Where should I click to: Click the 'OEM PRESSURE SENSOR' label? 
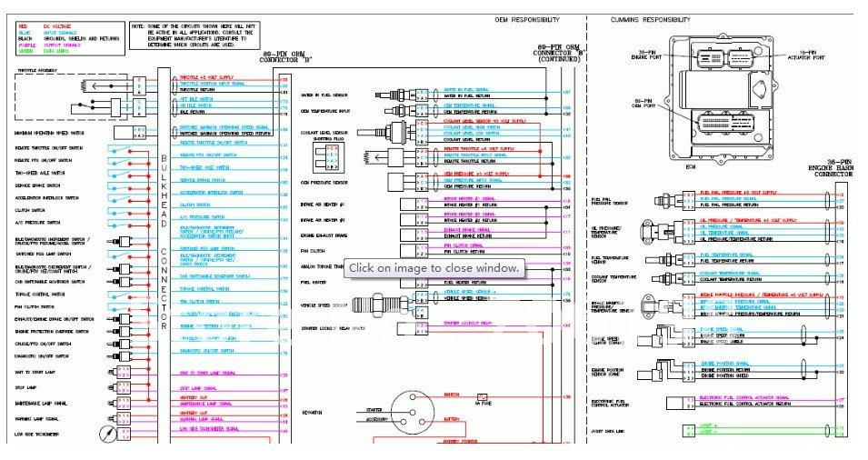[324, 182]
